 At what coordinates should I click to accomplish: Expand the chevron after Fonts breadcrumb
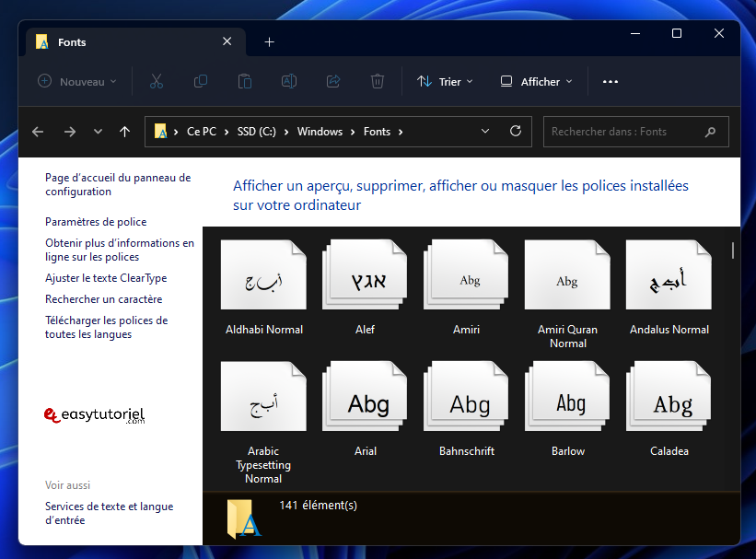point(401,133)
